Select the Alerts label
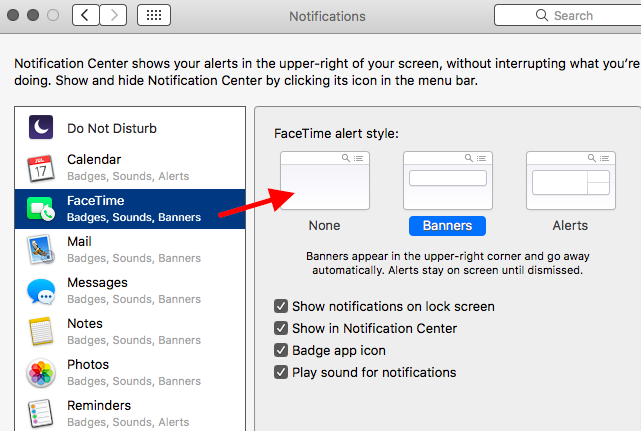This screenshot has width=641, height=431. click(570, 225)
